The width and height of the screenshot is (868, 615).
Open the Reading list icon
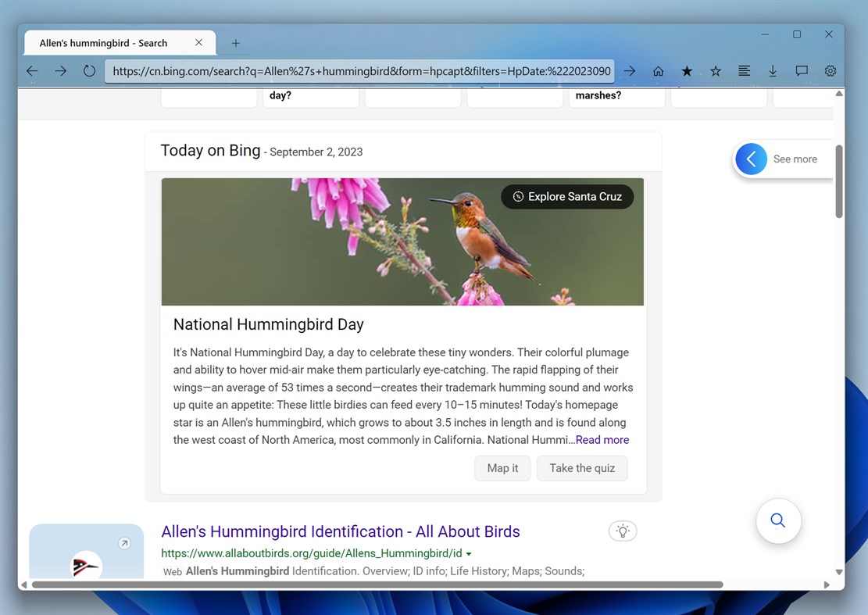744,70
